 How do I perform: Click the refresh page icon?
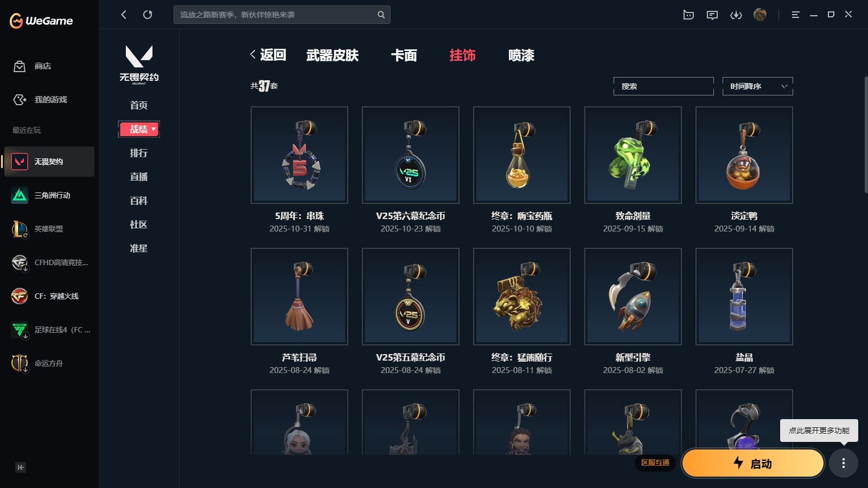coord(148,15)
